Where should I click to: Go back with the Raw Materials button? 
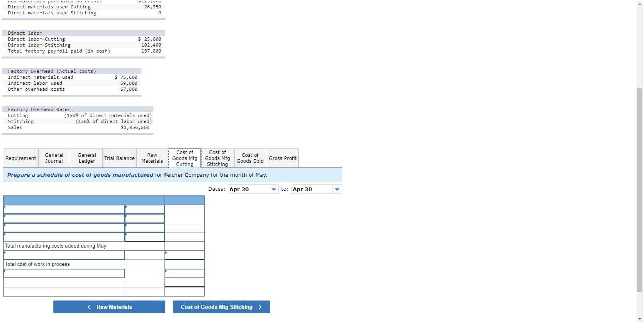click(x=109, y=307)
